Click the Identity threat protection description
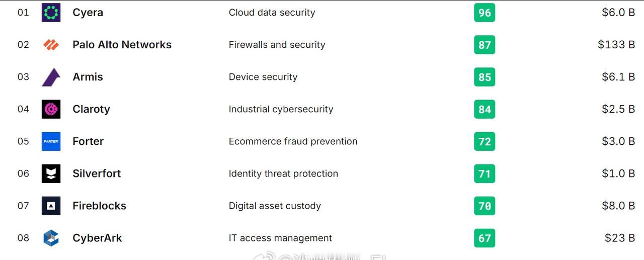644x260 pixels. click(283, 174)
